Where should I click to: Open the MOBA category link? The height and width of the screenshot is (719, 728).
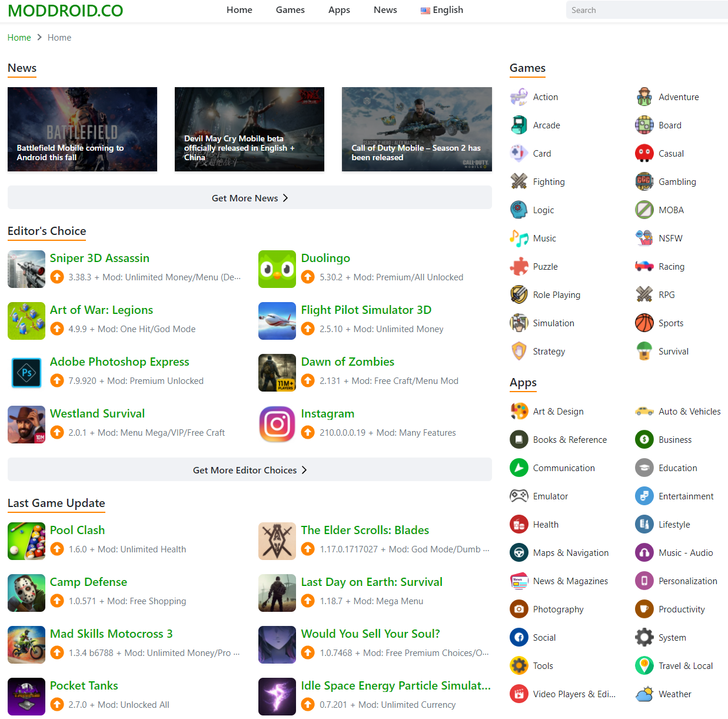coord(672,210)
